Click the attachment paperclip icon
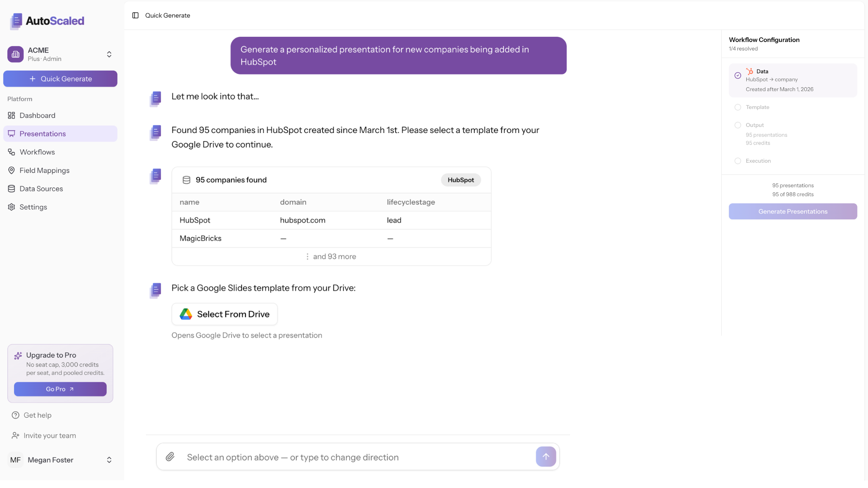This screenshot has width=868, height=488. coord(170,457)
